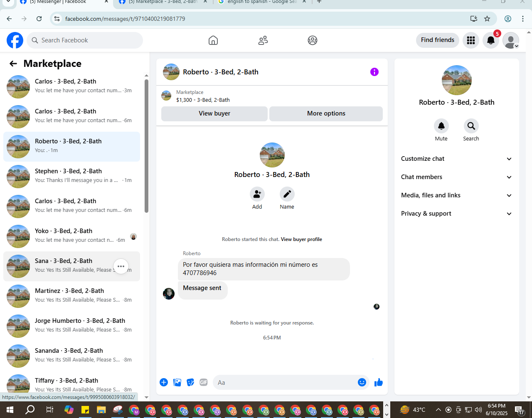
Task: Open the View buyer profile link
Action: (301, 239)
